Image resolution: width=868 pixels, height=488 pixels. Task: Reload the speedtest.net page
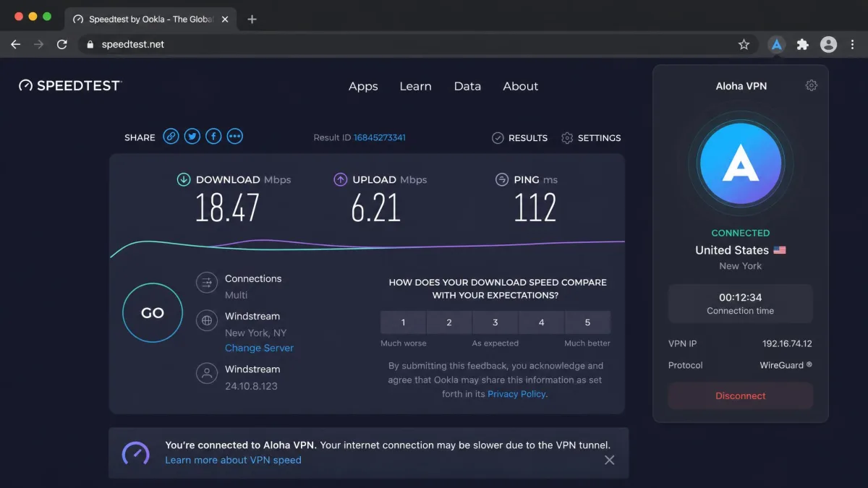62,44
